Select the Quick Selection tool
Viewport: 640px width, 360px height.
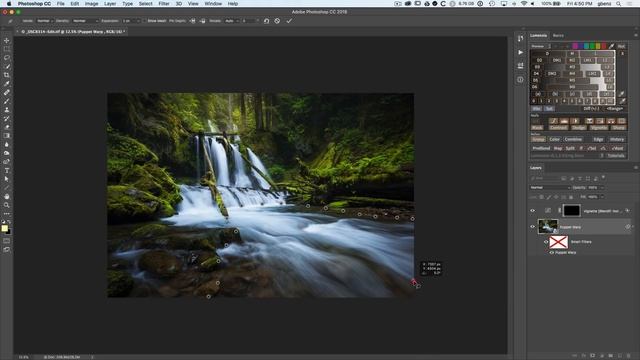point(7,66)
